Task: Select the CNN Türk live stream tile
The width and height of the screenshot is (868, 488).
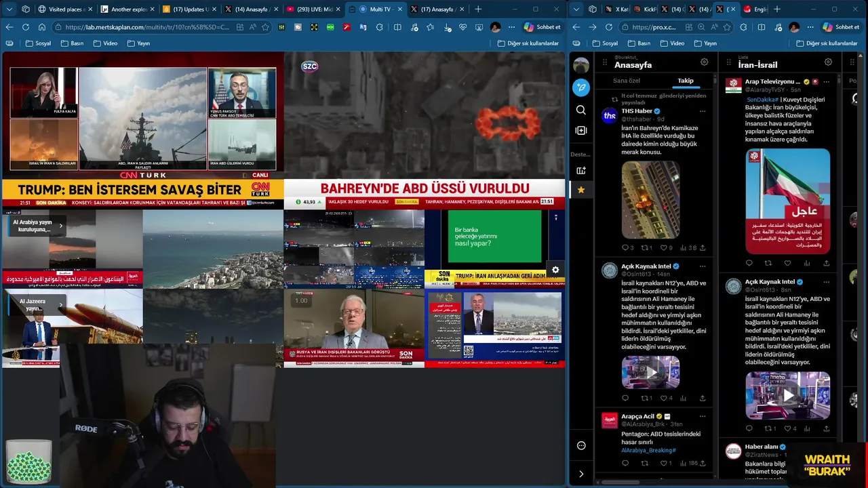Action: [142, 130]
